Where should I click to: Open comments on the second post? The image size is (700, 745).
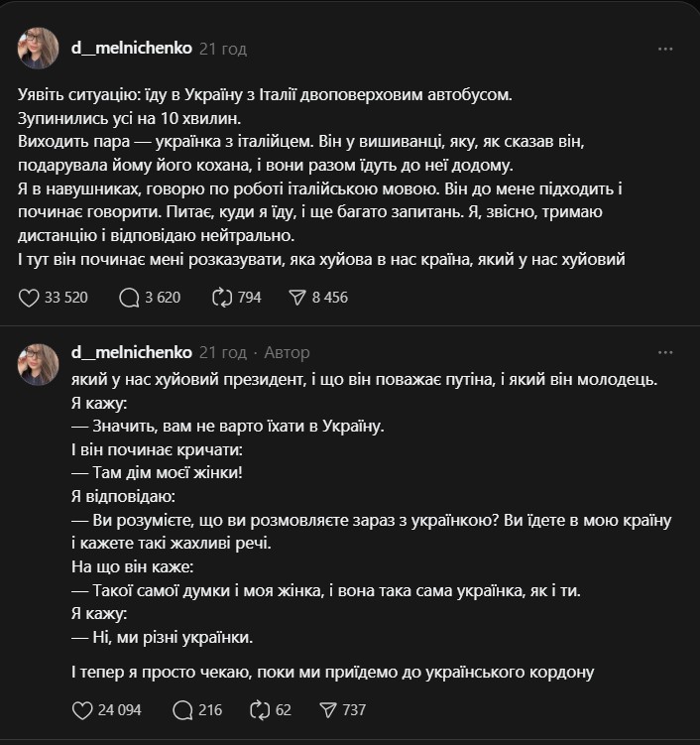pyautogui.click(x=182, y=709)
